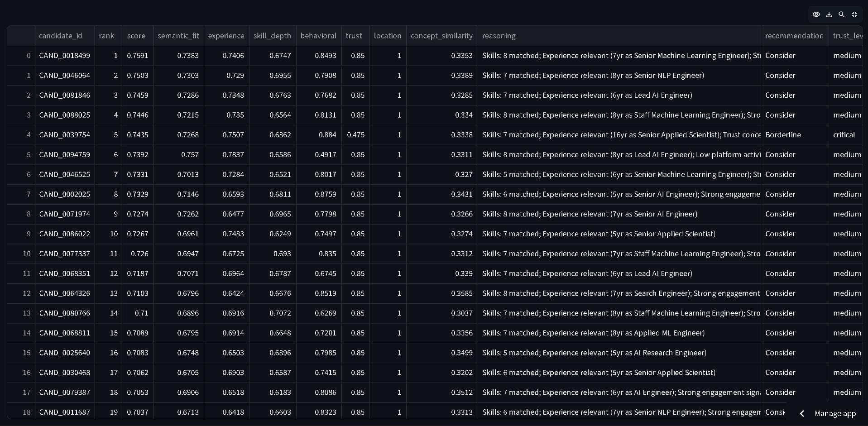Select cell CAND_0094759
868x426 pixels.
(x=65, y=155)
